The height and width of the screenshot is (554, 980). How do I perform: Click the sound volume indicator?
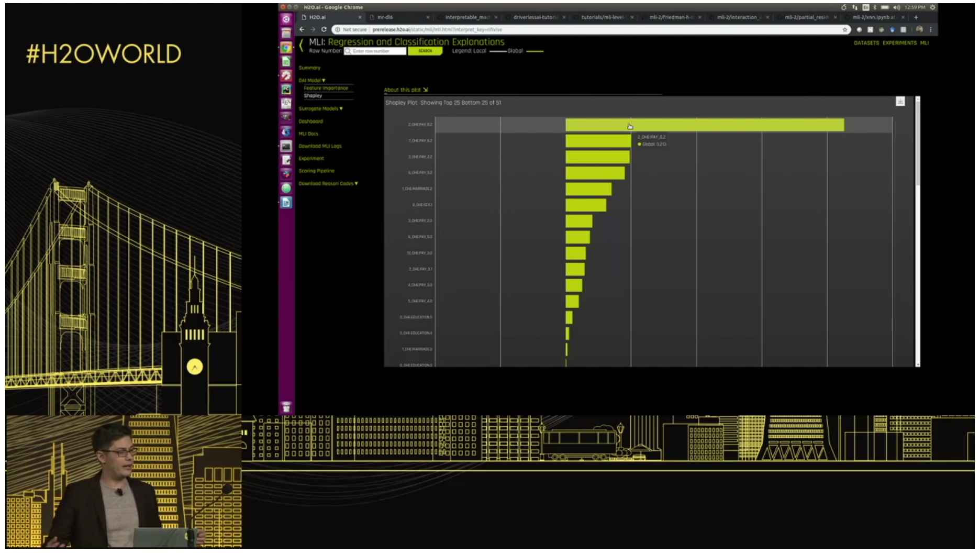(x=896, y=7)
